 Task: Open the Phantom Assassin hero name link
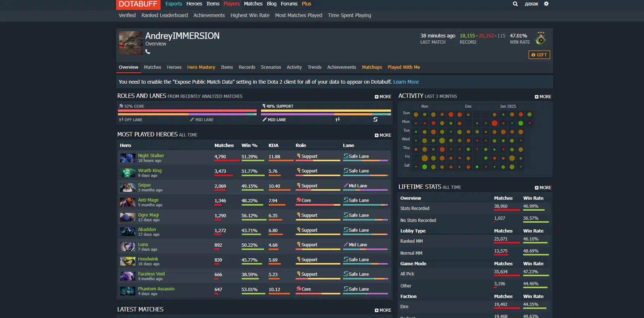coord(156,289)
